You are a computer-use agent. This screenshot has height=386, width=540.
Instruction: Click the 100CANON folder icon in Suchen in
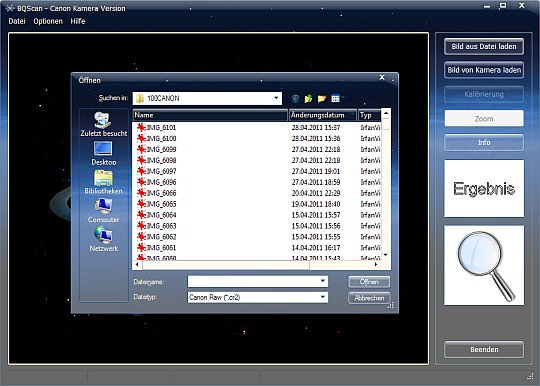pyautogui.click(x=140, y=98)
